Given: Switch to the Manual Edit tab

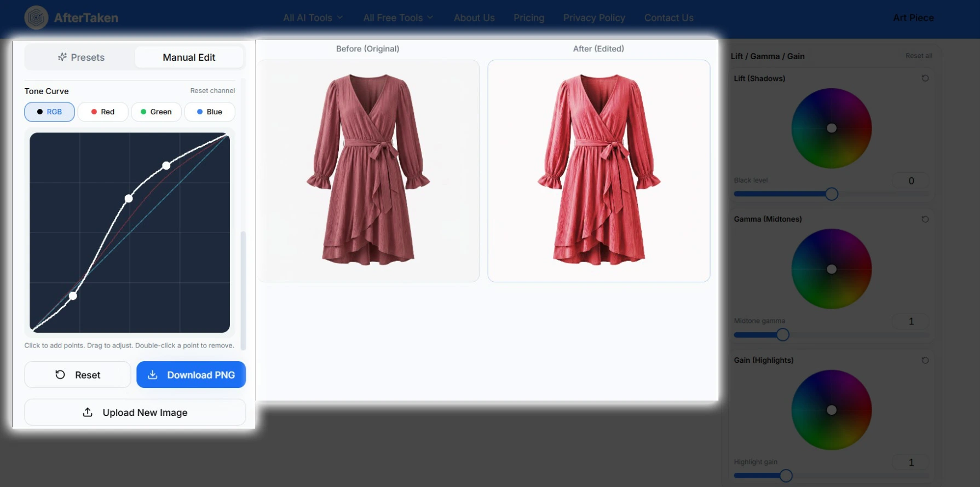Looking at the screenshot, I should 189,57.
